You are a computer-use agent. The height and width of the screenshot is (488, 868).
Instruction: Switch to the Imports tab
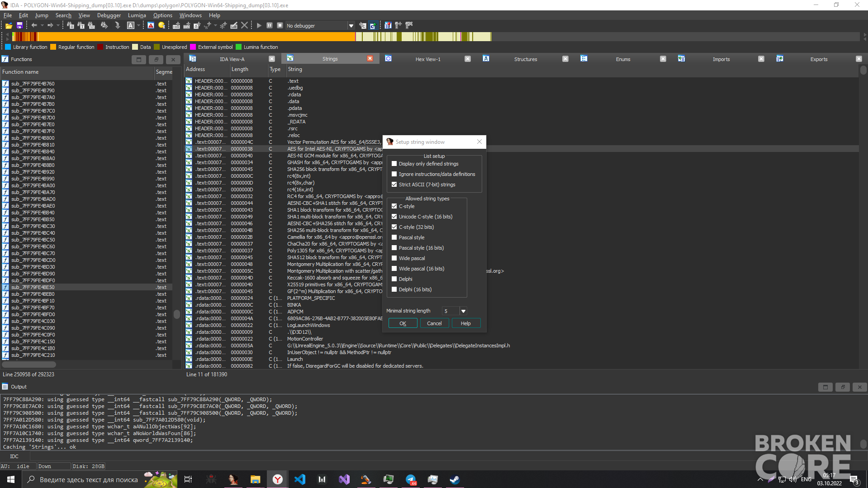[721, 59]
